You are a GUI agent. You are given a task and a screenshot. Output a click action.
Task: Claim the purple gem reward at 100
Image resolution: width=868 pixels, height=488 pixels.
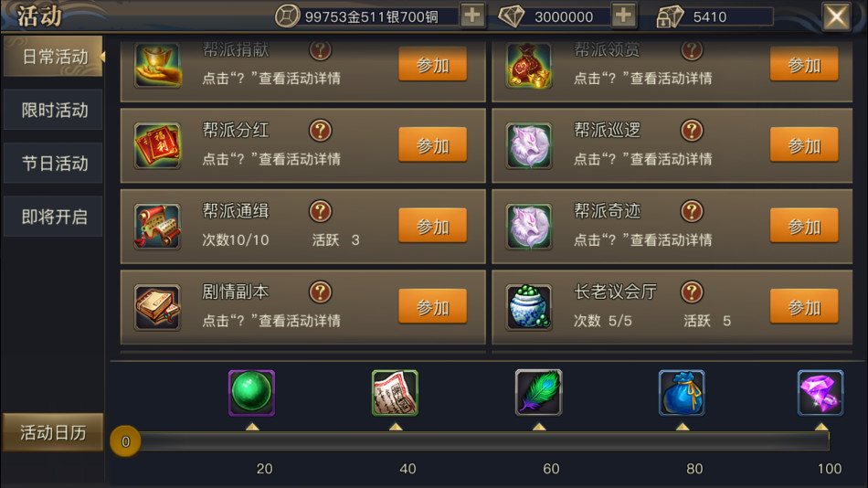point(820,393)
